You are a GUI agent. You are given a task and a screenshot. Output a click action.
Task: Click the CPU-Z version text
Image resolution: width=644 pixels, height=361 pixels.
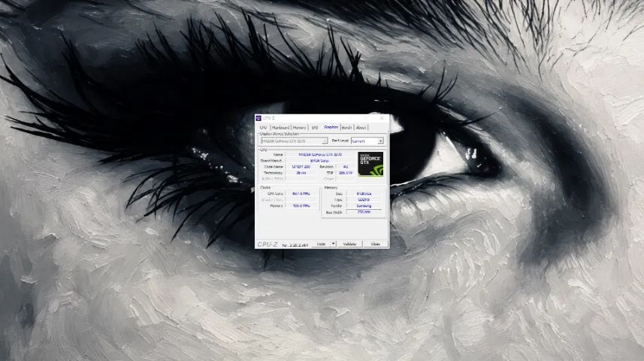pos(295,245)
